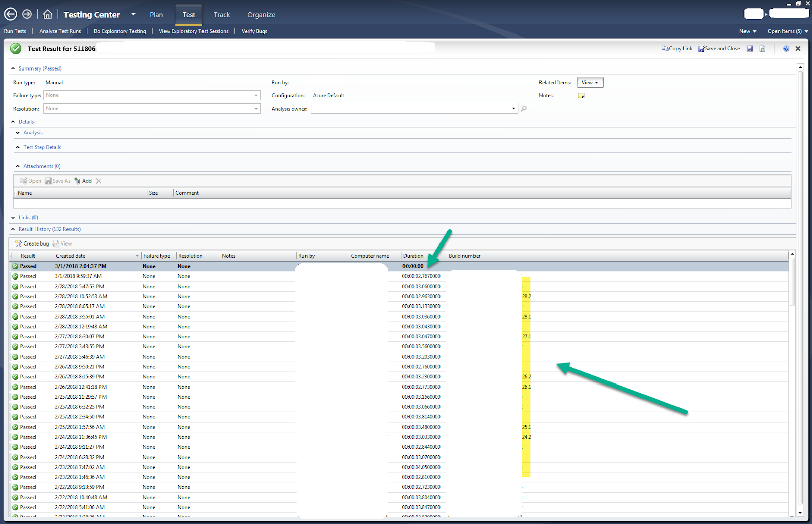Viewport: 812px width, 524px height.
Task: Add a note using the Notes sticky icon
Action: (581, 95)
